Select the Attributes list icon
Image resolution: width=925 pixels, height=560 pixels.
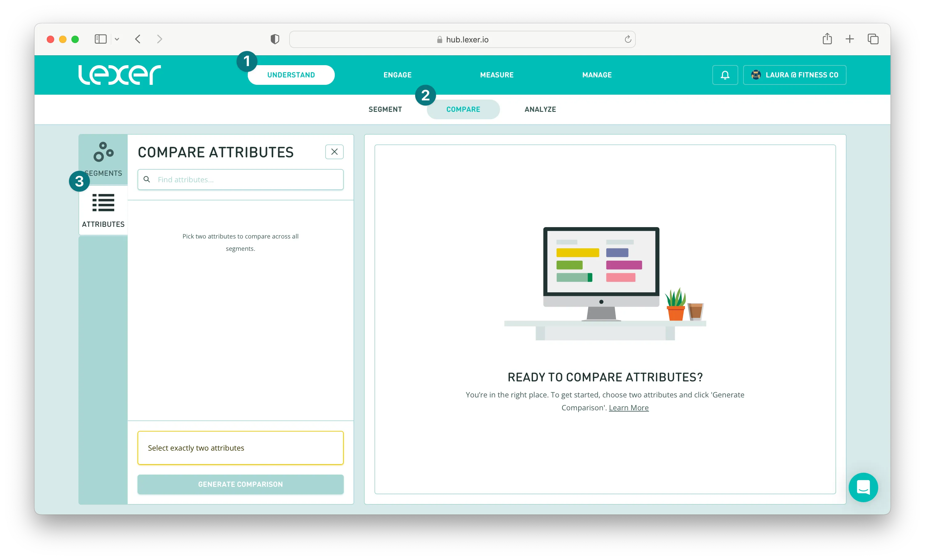tap(103, 203)
